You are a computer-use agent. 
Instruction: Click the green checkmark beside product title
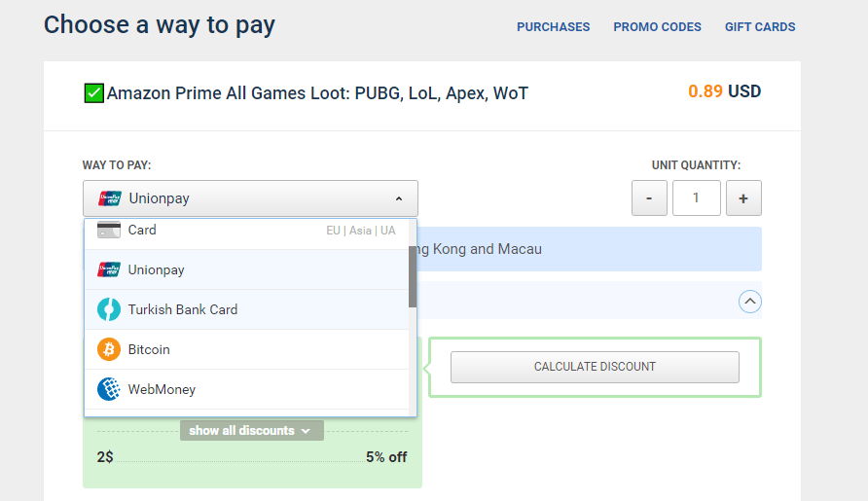[x=93, y=93]
